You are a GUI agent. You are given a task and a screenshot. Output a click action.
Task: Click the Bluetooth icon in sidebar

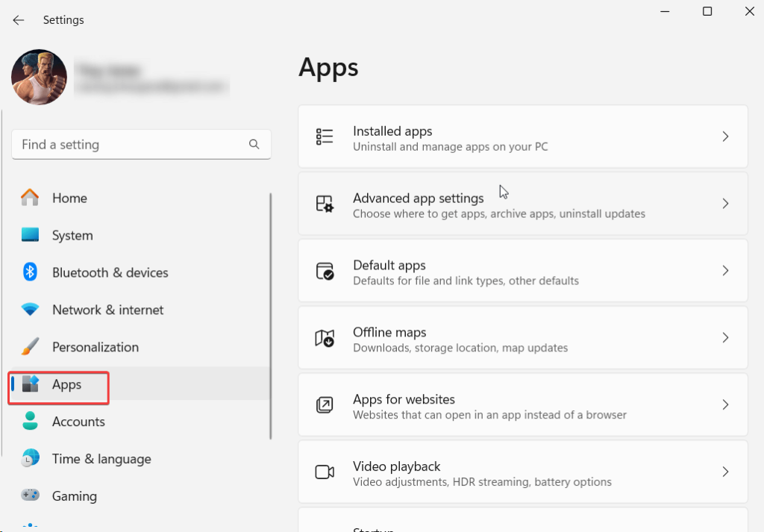coord(30,272)
